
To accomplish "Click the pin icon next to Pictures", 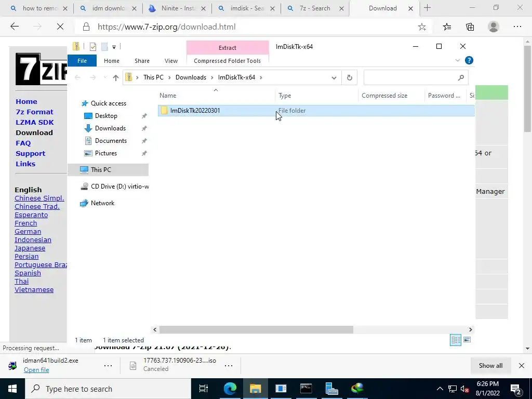I will click(144, 153).
